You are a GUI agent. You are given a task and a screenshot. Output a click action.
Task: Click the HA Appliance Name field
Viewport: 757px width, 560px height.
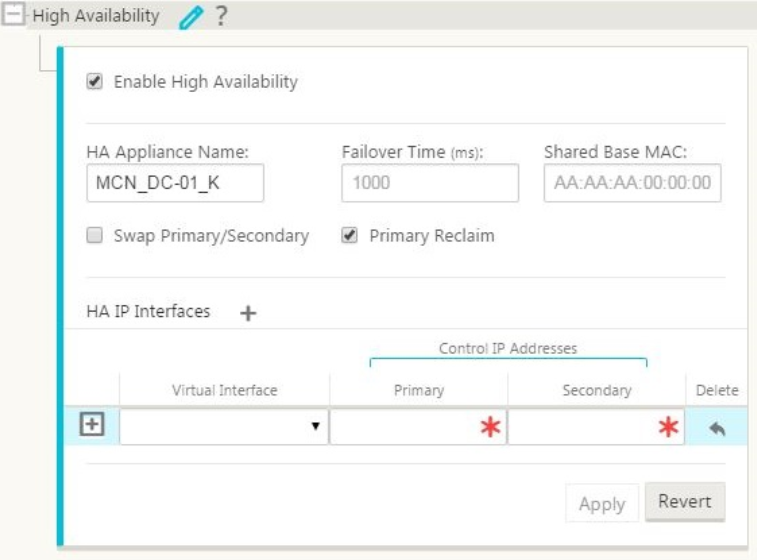[175, 183]
